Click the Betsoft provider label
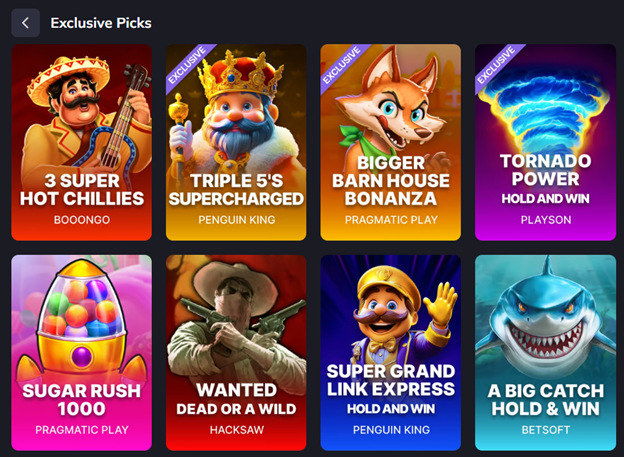 tap(546, 430)
